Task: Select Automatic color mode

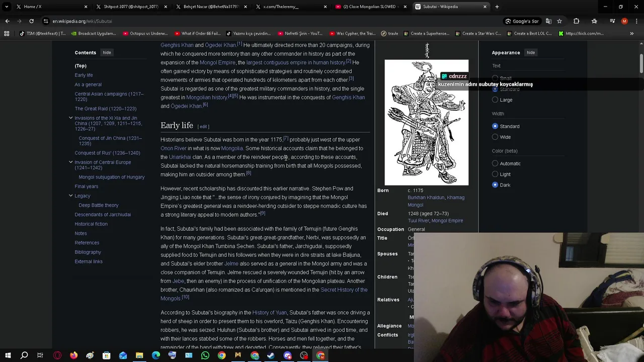Action: coord(495,163)
